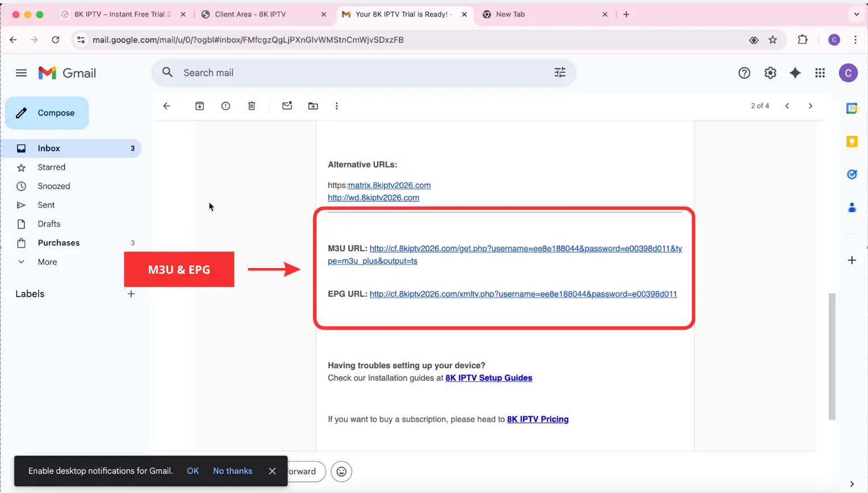
Task: Go to older email chevron
Action: (x=810, y=106)
